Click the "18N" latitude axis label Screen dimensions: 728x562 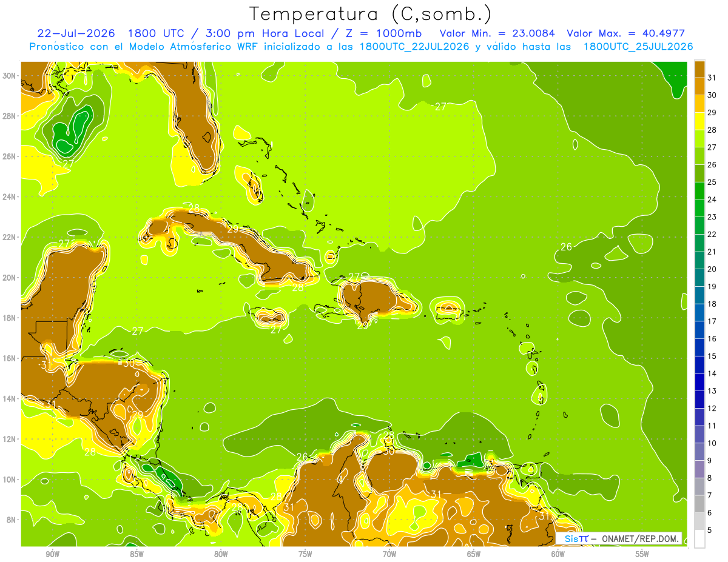(9, 318)
